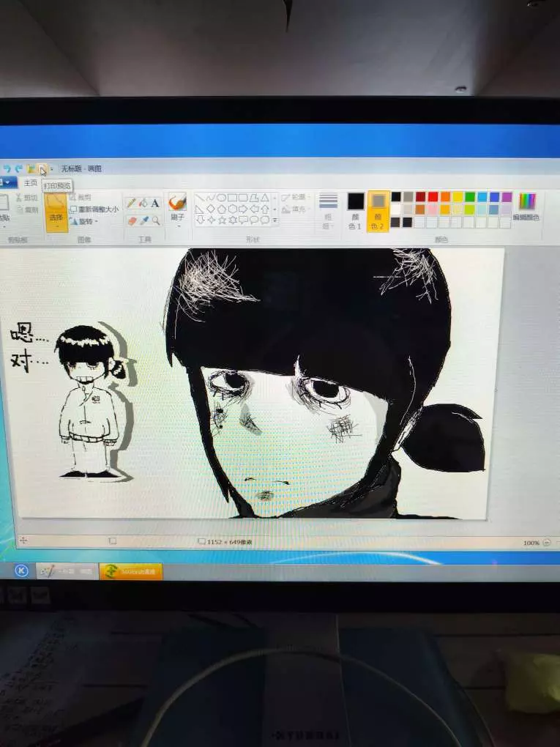Viewport: 560px width, 747px height.
Task: Select 颜色 1 (Color 1) box
Action: [355, 211]
